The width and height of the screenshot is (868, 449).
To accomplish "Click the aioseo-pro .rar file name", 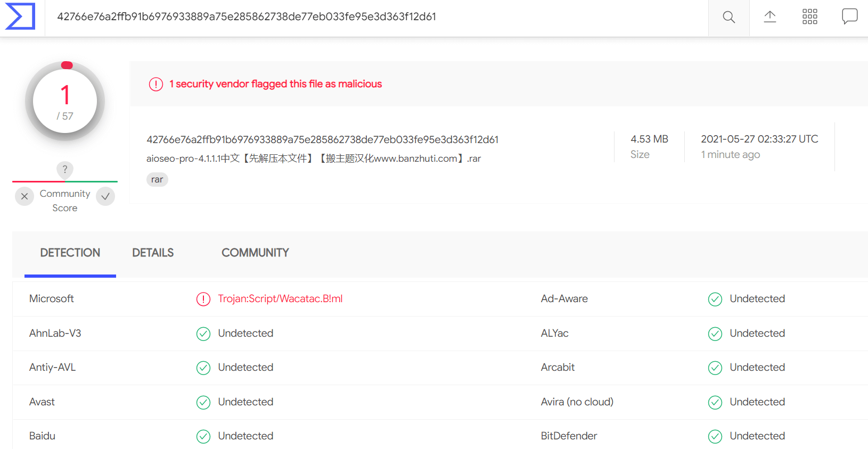I will tap(314, 159).
